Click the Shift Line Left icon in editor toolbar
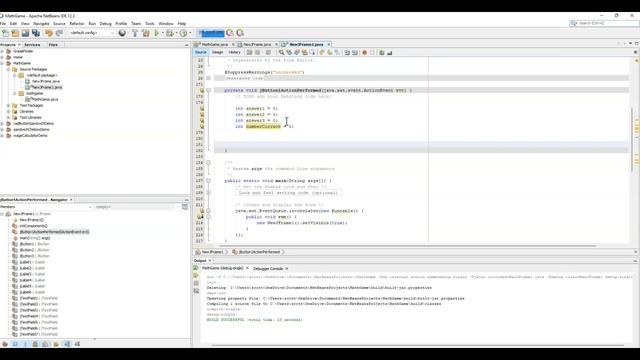This screenshot has width=640, height=360. click(347, 53)
